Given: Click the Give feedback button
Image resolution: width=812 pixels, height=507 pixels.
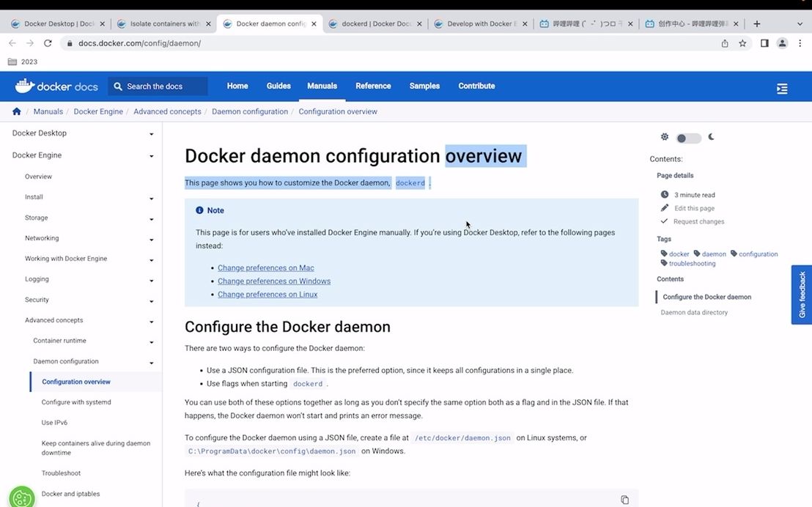Looking at the screenshot, I should pos(801,294).
